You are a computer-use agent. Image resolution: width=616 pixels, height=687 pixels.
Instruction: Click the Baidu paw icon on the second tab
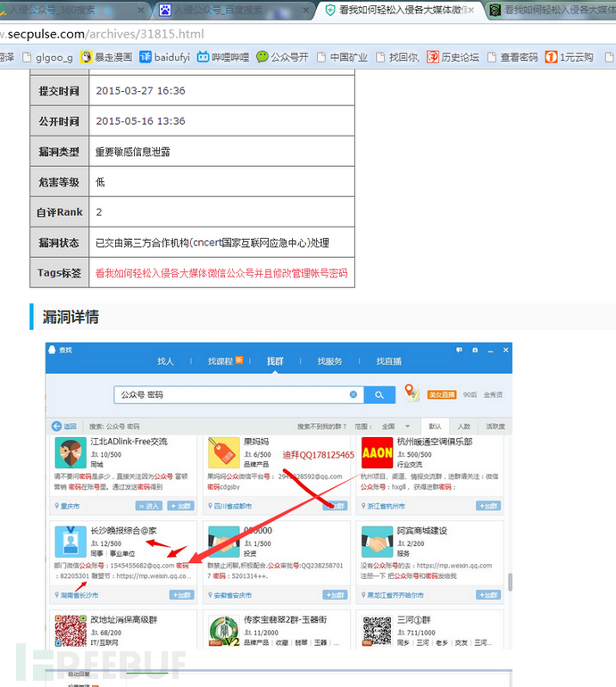[165, 10]
